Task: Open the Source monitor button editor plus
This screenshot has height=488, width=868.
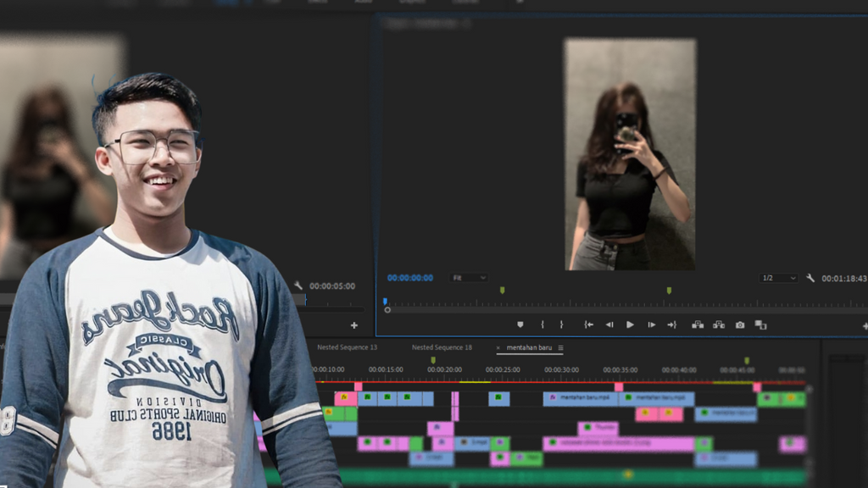Action: click(x=354, y=325)
